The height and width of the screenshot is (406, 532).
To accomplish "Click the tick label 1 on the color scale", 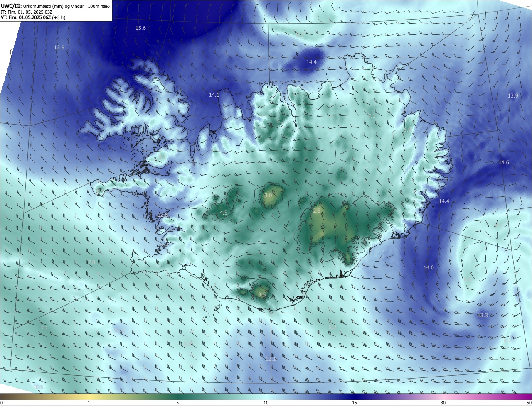I will pos(89,403).
